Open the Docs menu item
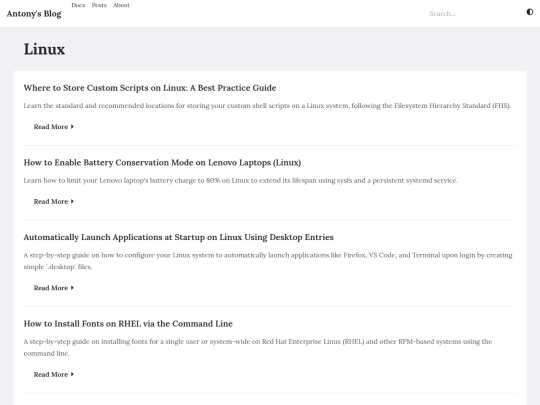The width and height of the screenshot is (540, 405). tap(78, 5)
